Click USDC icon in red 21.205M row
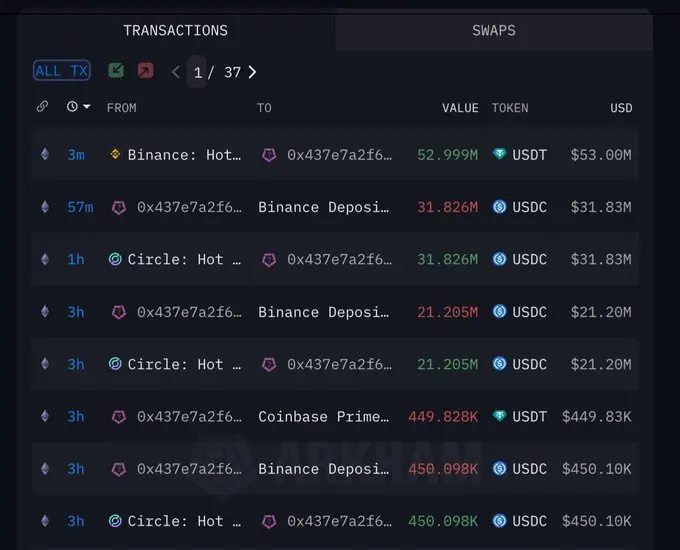 point(500,311)
